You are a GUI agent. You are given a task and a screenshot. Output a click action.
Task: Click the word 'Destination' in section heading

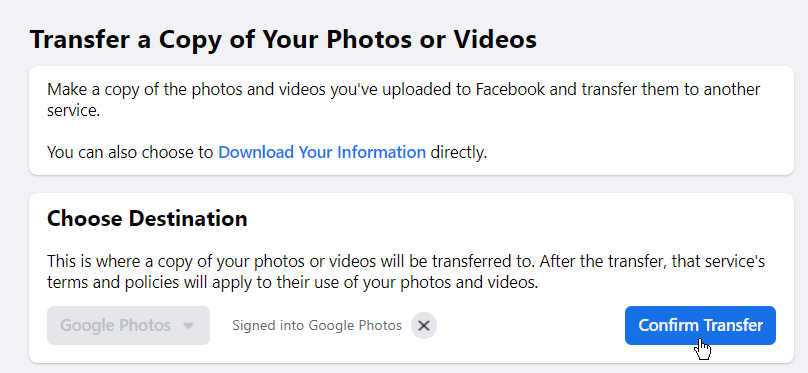click(x=188, y=218)
